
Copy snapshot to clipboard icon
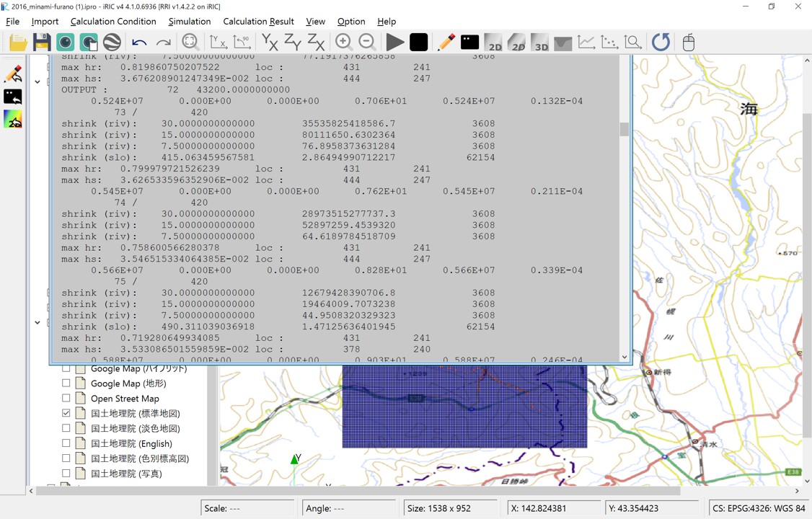pos(89,42)
